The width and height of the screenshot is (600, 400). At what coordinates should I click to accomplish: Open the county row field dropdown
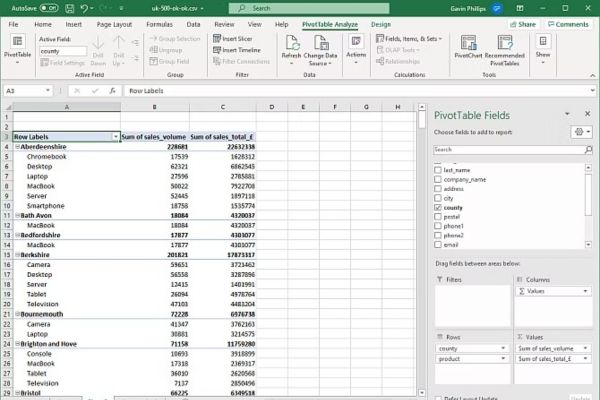(x=503, y=348)
